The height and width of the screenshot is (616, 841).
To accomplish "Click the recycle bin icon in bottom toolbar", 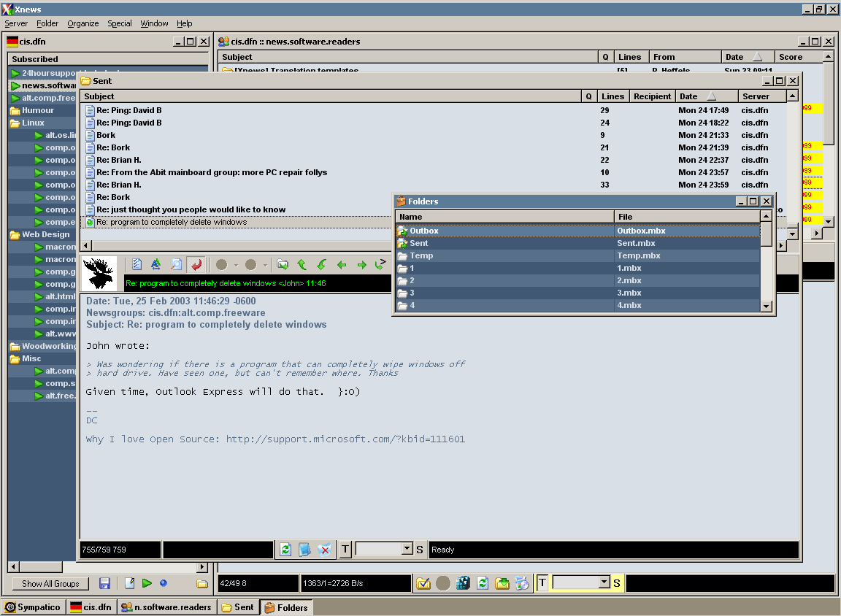I will 522,583.
